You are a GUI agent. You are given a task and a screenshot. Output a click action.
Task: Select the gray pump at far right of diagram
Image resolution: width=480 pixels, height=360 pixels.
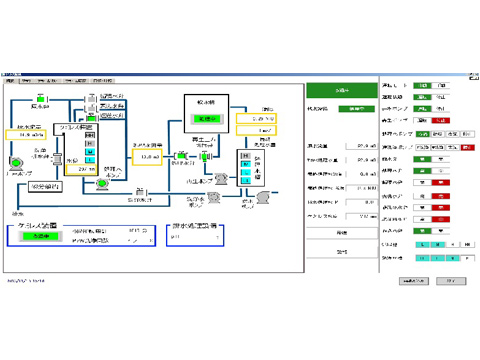tap(263, 197)
